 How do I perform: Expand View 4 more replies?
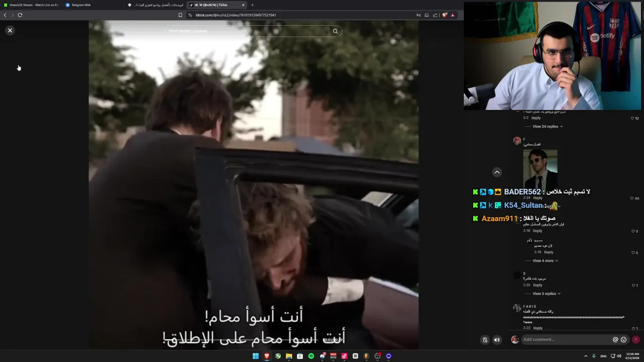point(545,260)
